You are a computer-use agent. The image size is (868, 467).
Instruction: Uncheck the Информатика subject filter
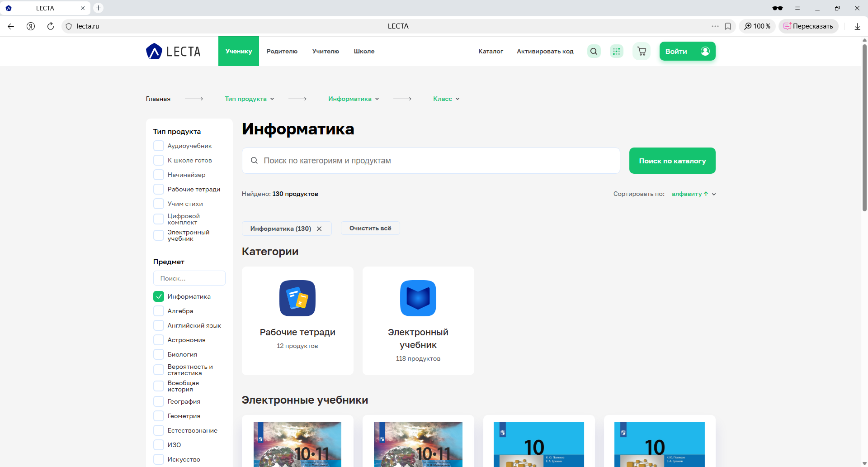[x=158, y=296]
